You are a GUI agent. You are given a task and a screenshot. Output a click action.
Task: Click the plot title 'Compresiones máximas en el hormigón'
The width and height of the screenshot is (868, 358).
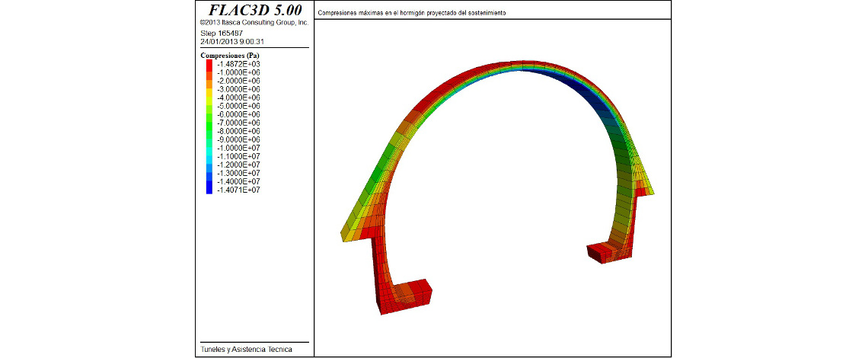point(412,14)
